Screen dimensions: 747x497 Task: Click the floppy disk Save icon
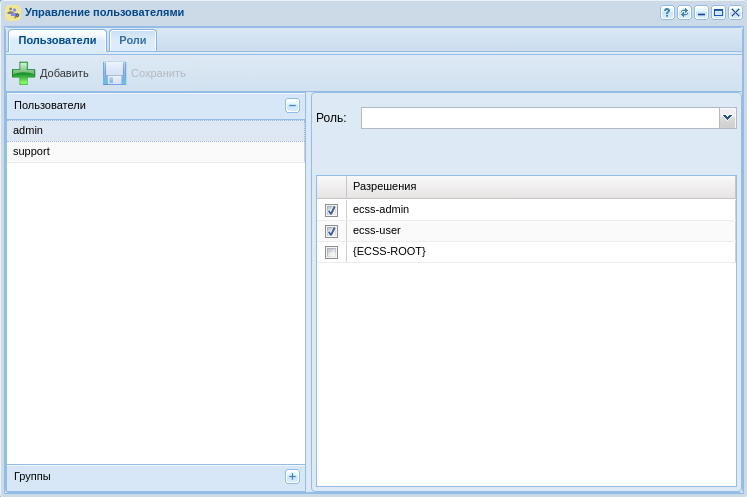click(x=114, y=73)
